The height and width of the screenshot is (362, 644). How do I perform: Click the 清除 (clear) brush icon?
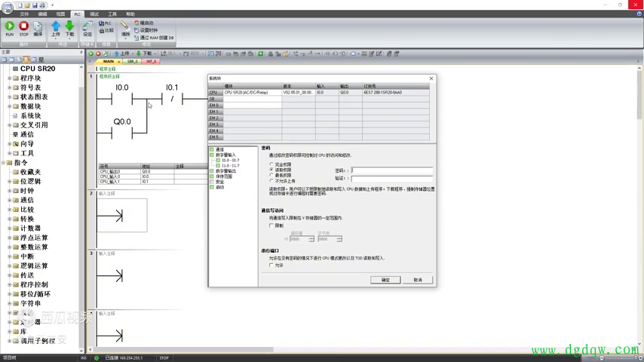(125, 26)
